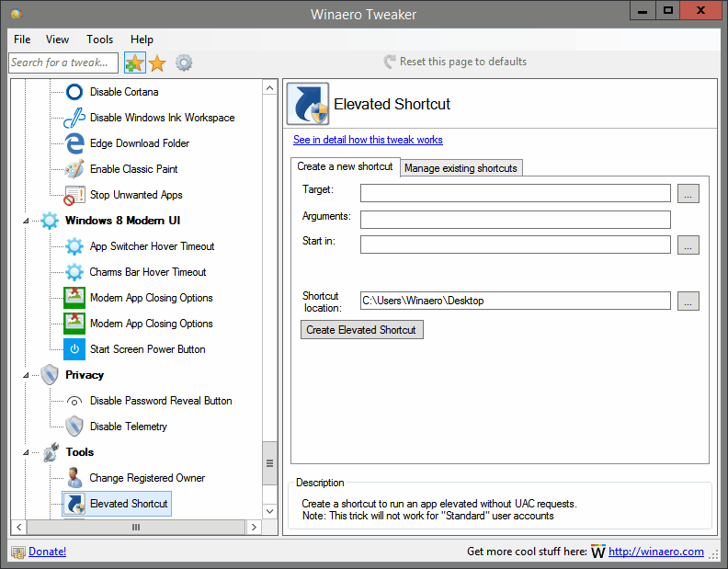Click into the Arguments text field
728x569 pixels.
pyautogui.click(x=516, y=220)
